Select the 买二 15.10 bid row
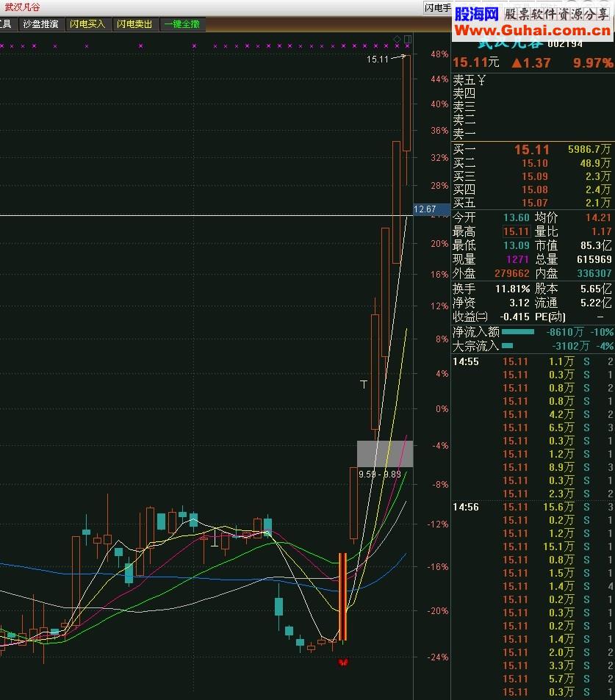615x700 pixels. click(533, 163)
